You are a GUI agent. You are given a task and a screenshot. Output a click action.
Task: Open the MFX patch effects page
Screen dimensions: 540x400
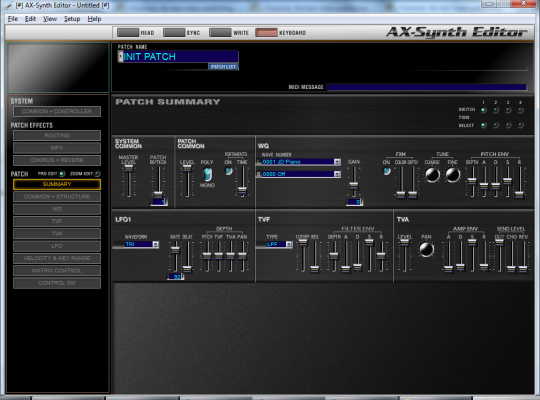pos(57,148)
